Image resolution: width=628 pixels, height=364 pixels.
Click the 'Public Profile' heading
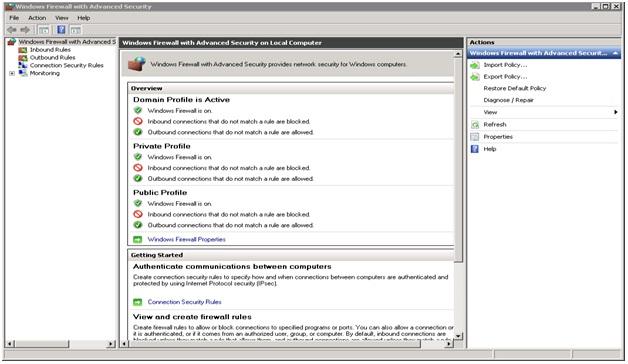click(x=160, y=193)
